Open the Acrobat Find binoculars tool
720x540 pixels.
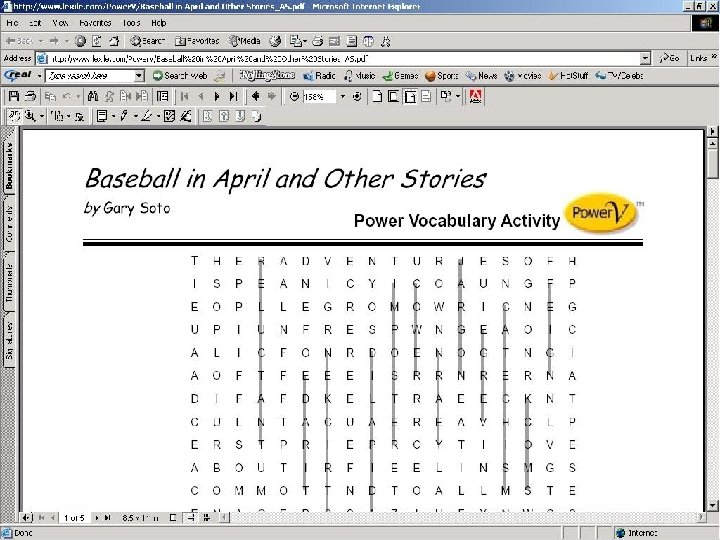click(93, 96)
